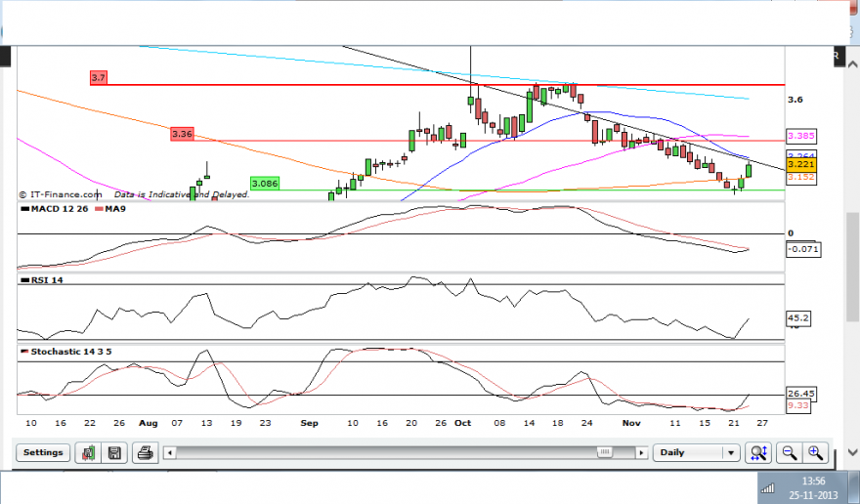The height and width of the screenshot is (504, 860).
Task: Click the vertical page scrollbar thumb
Action: (x=853, y=267)
